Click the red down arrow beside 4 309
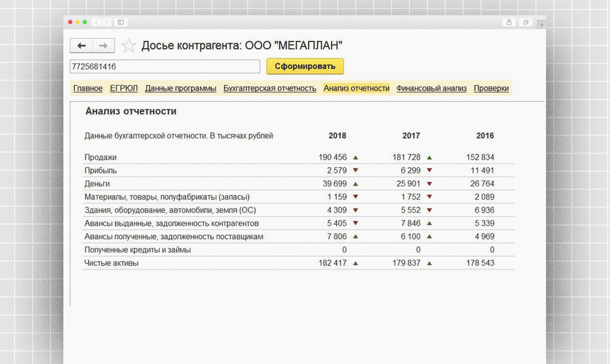This screenshot has height=364, width=610. click(x=356, y=210)
